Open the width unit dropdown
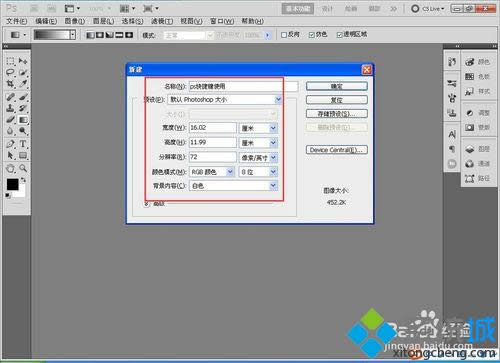The width and height of the screenshot is (500, 363). click(258, 128)
